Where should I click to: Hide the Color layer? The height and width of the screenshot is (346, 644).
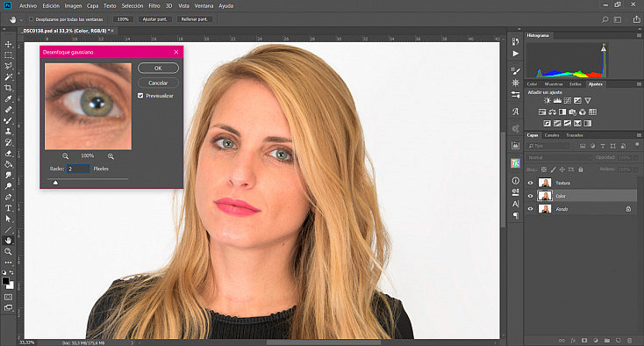pos(530,196)
